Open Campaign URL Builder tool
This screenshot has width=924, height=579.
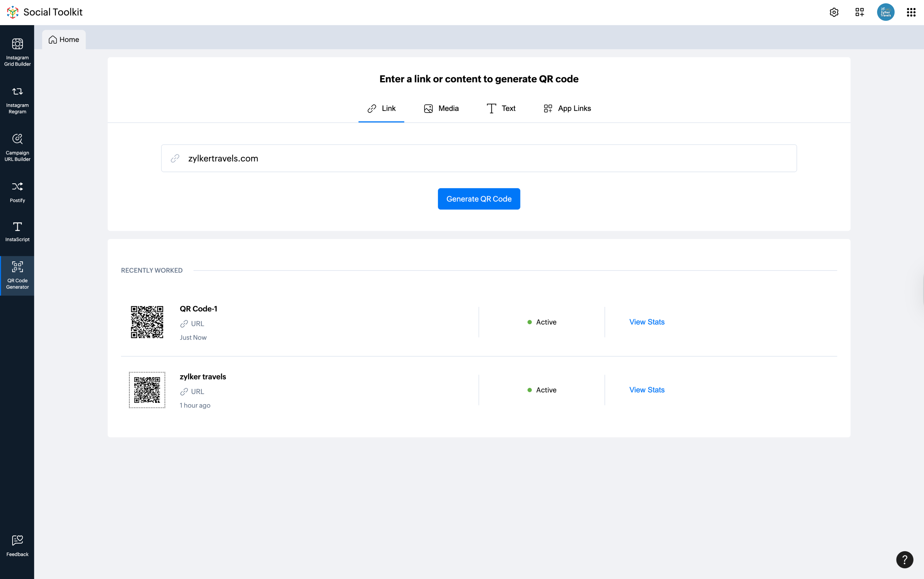click(x=17, y=148)
